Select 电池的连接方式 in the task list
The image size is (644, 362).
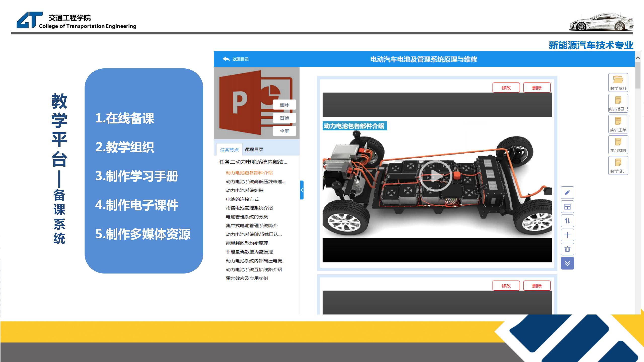(x=242, y=199)
